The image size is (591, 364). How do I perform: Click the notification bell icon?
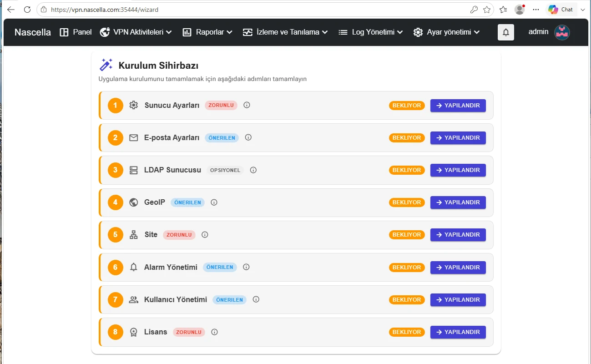tap(506, 32)
